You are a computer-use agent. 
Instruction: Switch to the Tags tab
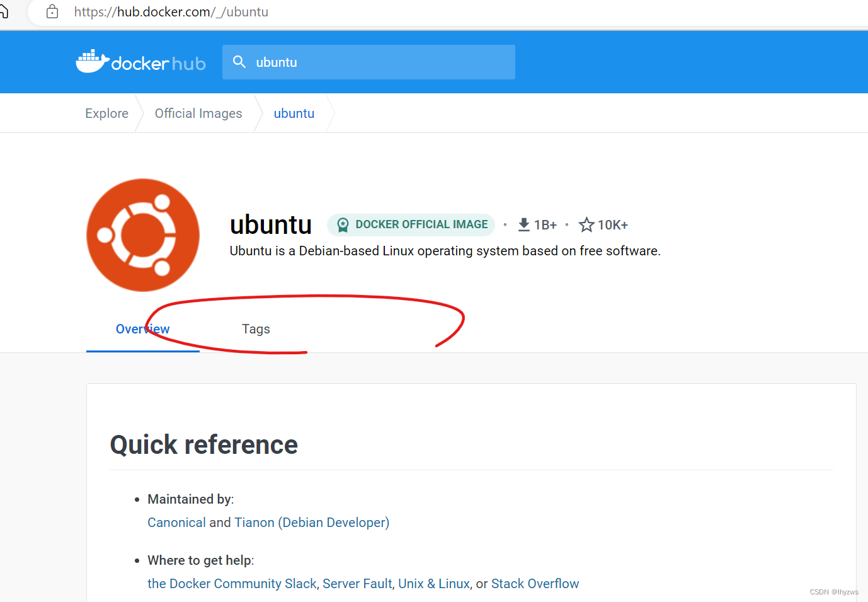[x=256, y=329]
